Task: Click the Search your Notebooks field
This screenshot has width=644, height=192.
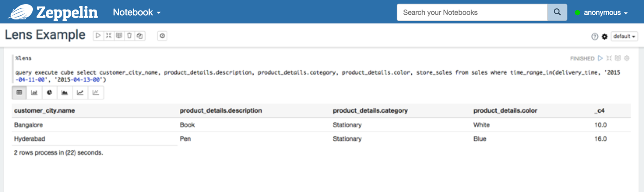Action: click(472, 12)
